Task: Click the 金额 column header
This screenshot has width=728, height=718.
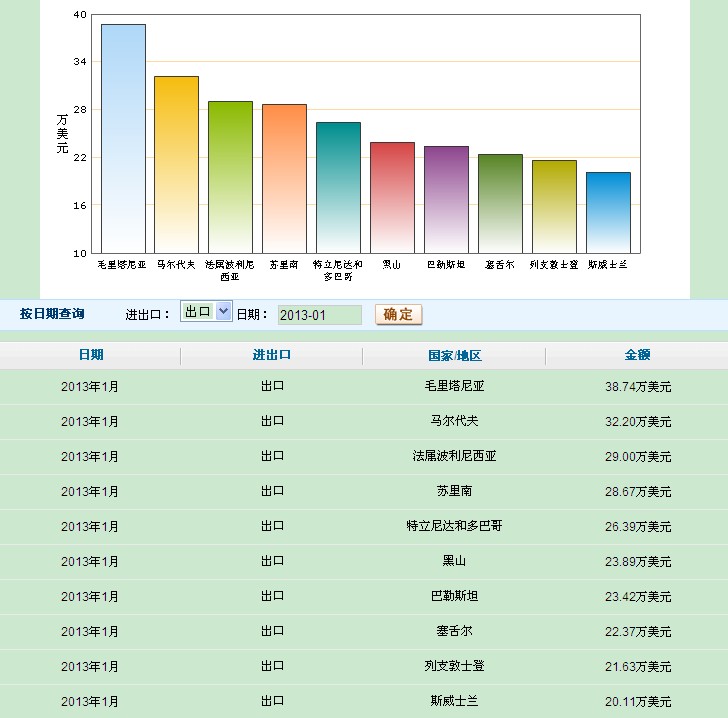Action: pyautogui.click(x=637, y=355)
